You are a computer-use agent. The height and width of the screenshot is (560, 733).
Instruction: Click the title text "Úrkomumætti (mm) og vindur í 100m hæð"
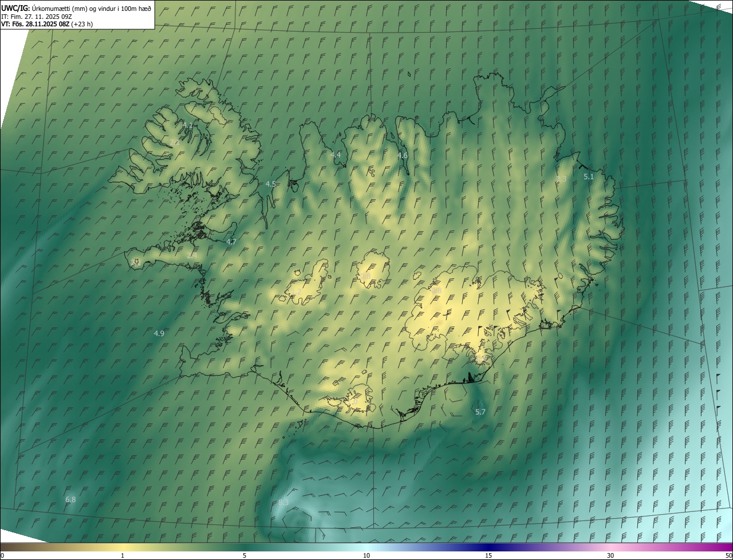92,8
